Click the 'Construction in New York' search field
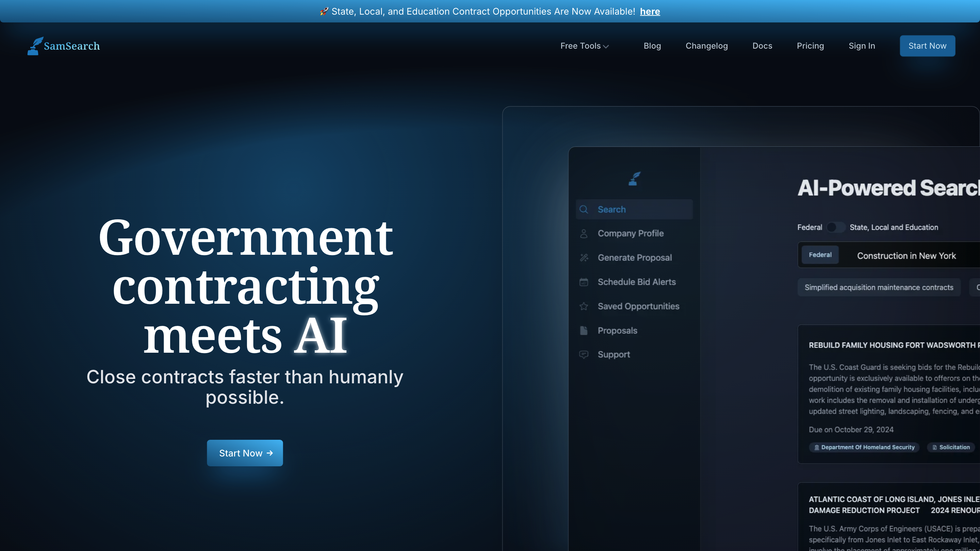This screenshot has height=551, width=980. (906, 256)
